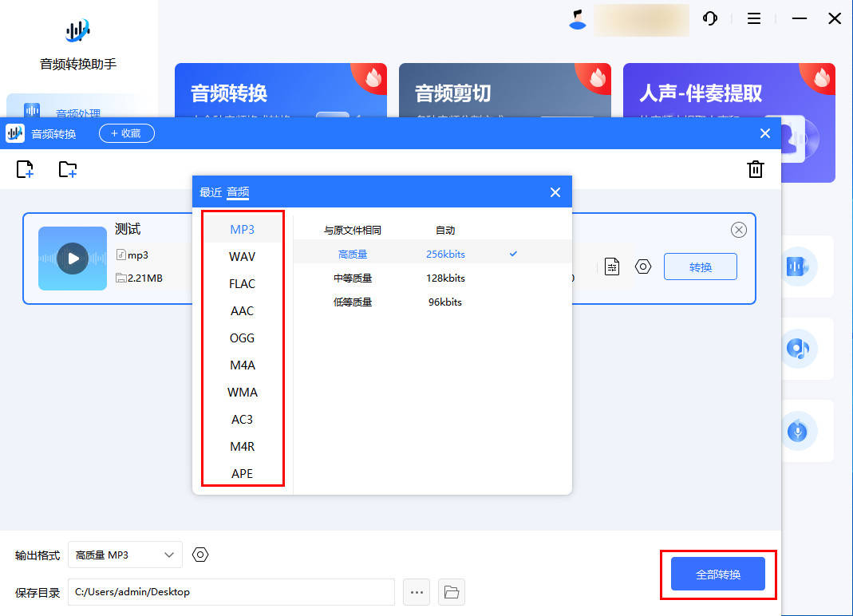853x616 pixels.
Task: Select the 中等质量 128kbits option
Action: [x=399, y=278]
